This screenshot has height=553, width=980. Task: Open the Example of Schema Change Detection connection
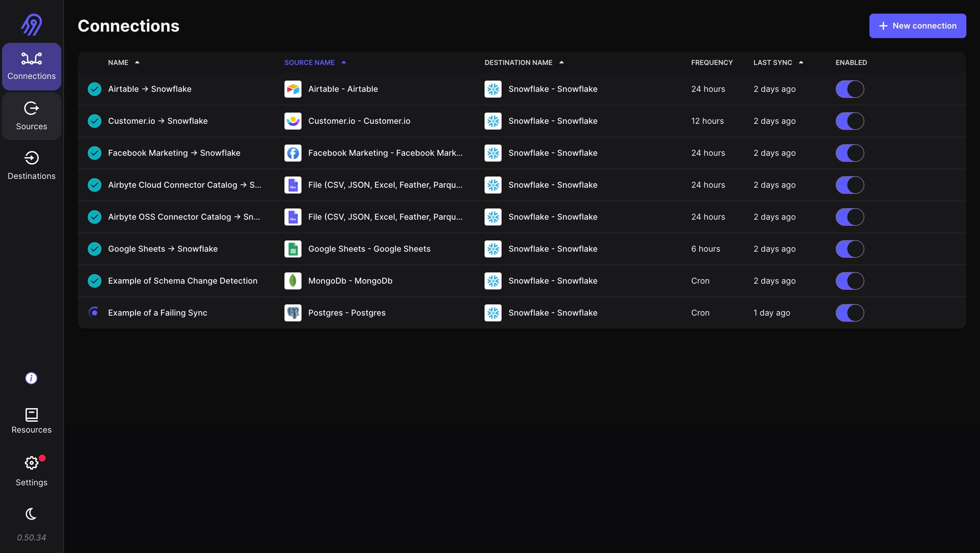183,281
